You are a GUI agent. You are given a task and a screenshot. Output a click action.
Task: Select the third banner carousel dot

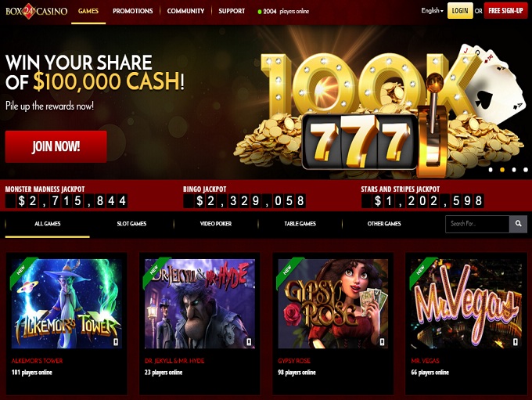pos(514,170)
